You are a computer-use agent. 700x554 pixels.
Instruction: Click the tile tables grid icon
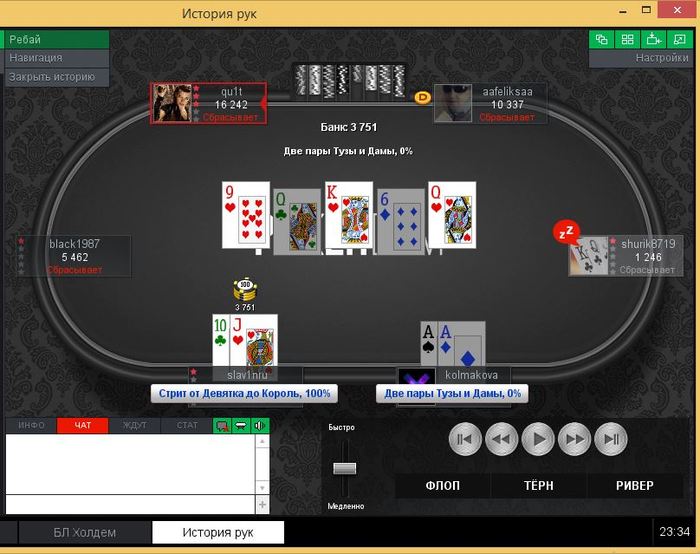click(627, 39)
